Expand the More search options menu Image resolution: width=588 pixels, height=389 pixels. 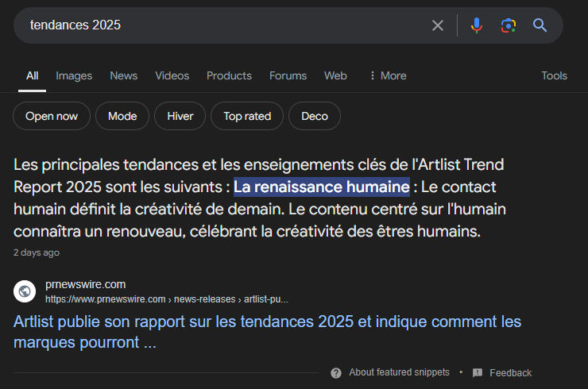388,75
